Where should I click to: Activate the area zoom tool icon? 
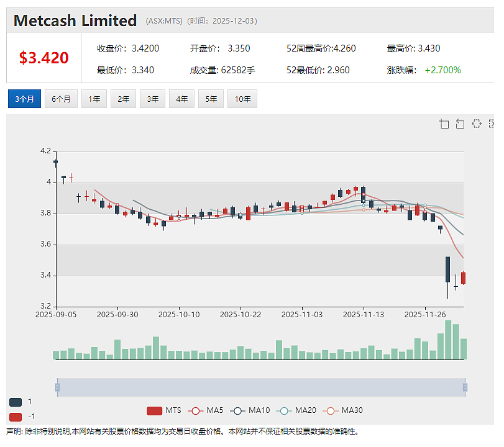pos(444,124)
